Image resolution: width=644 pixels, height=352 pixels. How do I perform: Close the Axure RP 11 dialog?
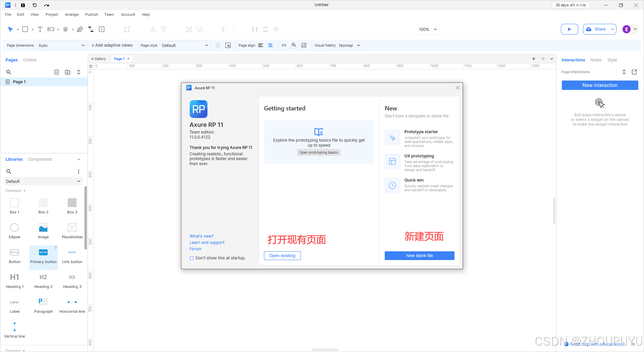click(458, 88)
